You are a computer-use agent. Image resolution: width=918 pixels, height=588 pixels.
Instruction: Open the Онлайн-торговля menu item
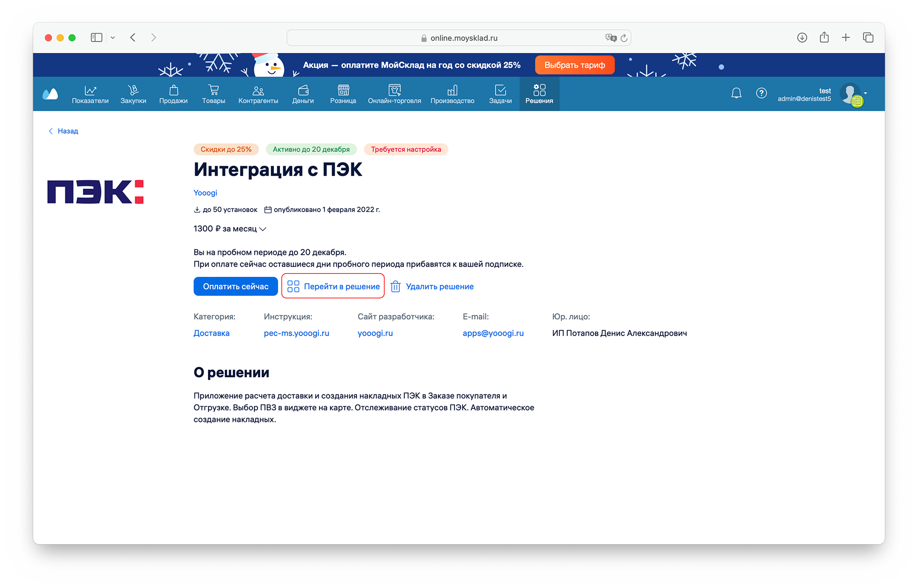[394, 94]
